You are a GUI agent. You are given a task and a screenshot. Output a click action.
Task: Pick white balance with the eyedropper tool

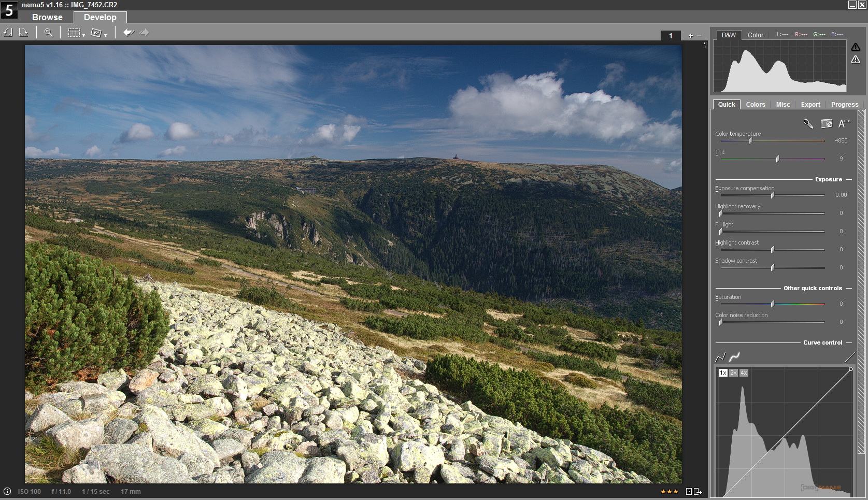[x=808, y=123]
